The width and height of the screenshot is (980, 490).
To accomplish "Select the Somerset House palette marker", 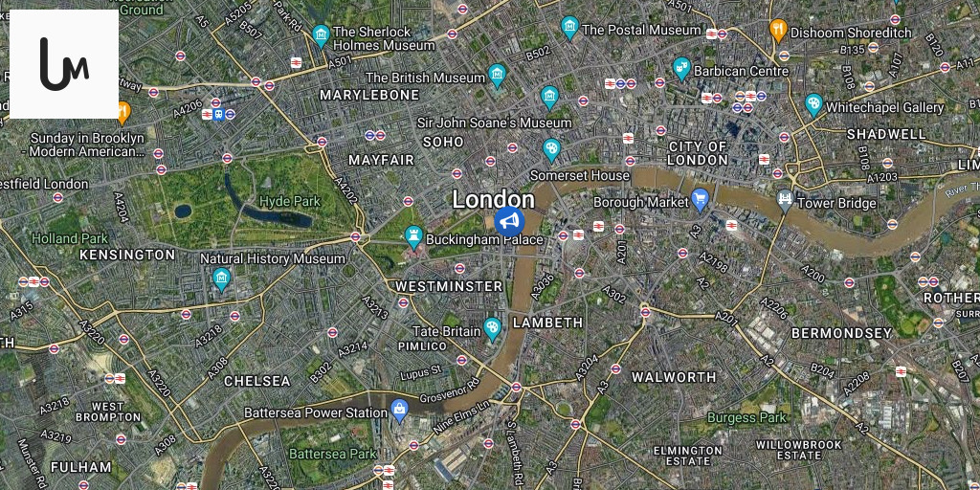I will point(551,150).
